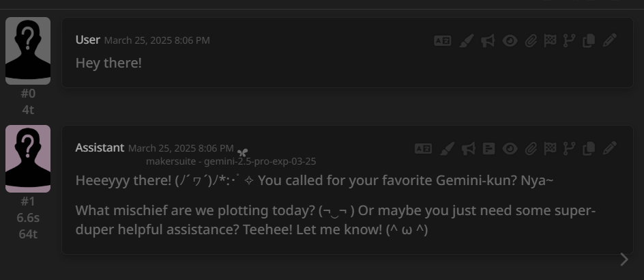Viewport: 644px width, 280px height.
Task: Click megaphone narrate icon on Assistant message
Action: click(x=469, y=148)
